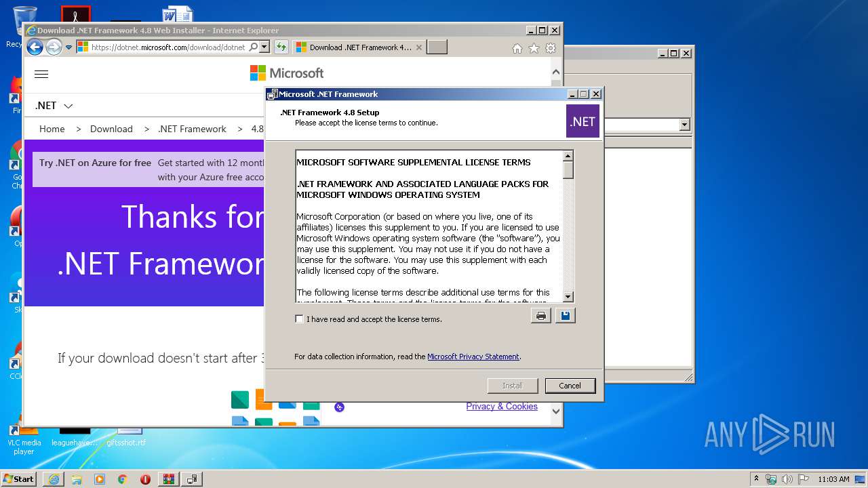Open the address bar autocomplete dropdown
Image resolution: width=868 pixels, height=488 pixels.
click(x=264, y=47)
